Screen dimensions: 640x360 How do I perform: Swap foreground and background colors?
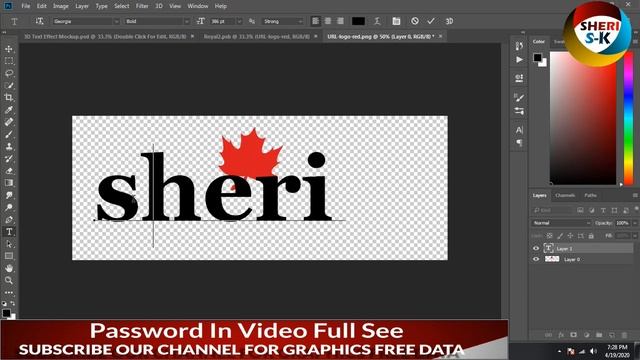click(13, 304)
